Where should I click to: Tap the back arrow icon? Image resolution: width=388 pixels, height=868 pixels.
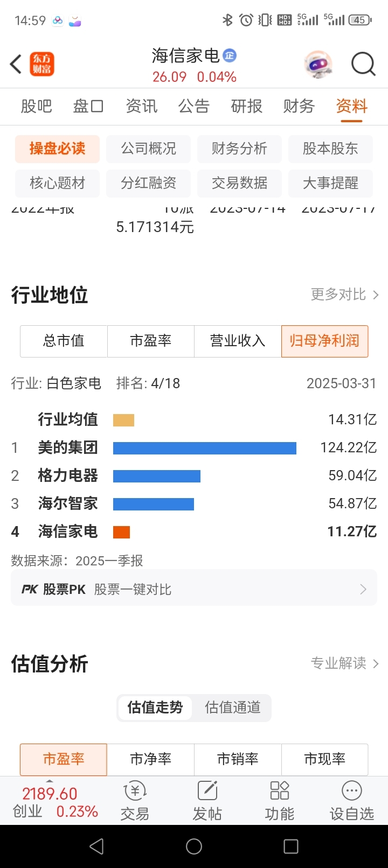tap(16, 64)
